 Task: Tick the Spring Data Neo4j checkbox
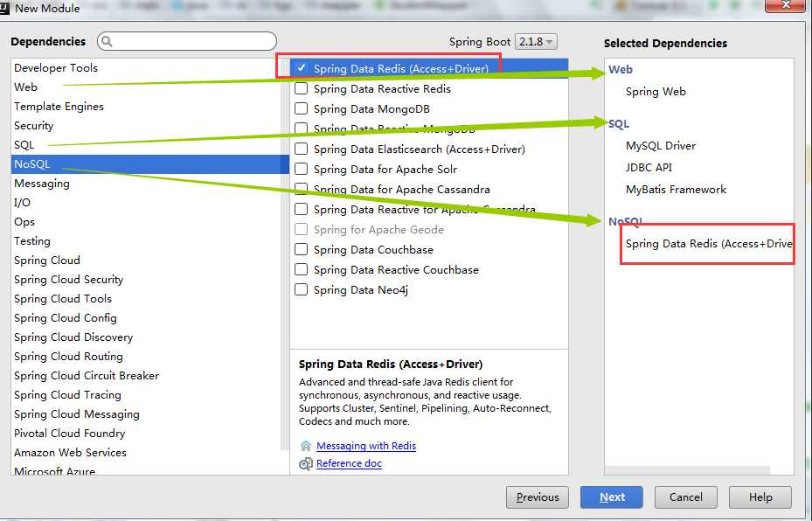pos(302,290)
